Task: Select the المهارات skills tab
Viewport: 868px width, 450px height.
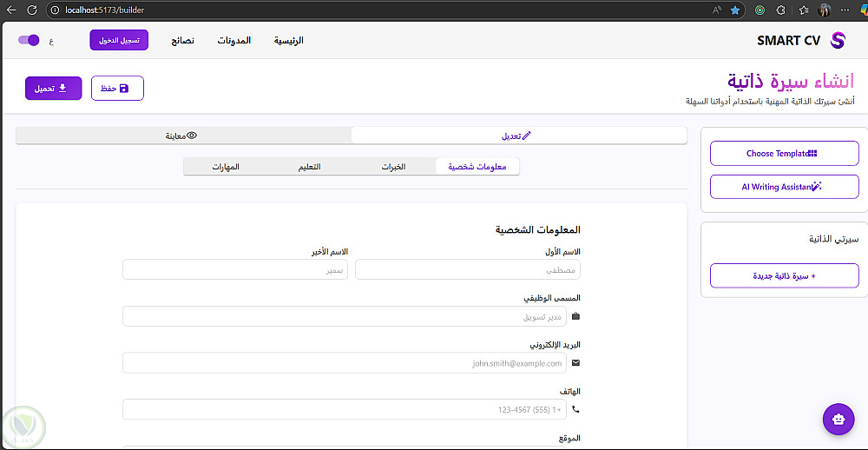Action: 226,166
